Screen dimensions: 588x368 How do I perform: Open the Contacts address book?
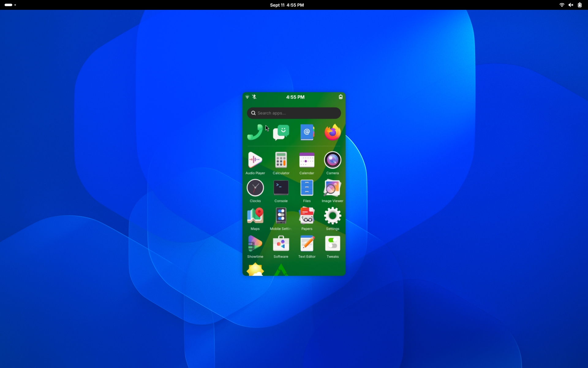[x=307, y=132]
